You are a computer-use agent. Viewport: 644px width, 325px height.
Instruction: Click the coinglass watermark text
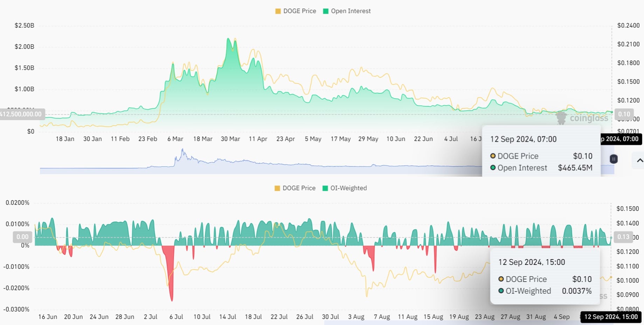click(x=589, y=118)
